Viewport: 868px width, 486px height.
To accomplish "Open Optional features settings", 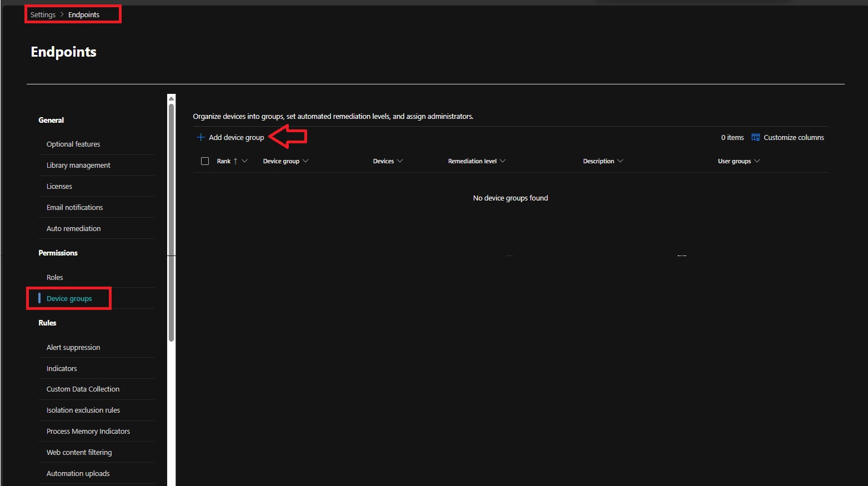I will [x=73, y=144].
